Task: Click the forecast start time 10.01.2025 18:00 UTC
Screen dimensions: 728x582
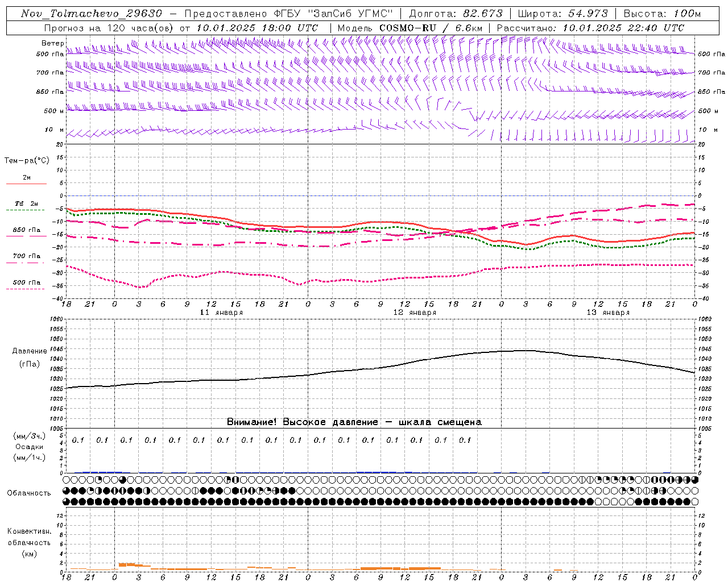Action: click(257, 28)
